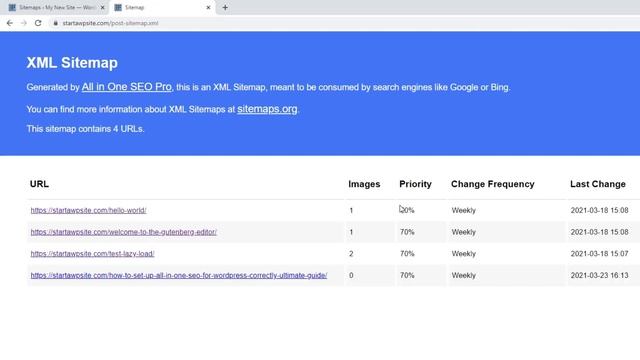Reload the sitemap page
The width and height of the screenshot is (640, 360).
click(x=38, y=23)
